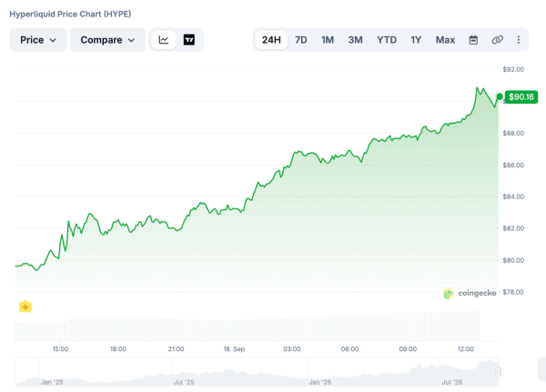Switch to line chart view icon
Viewport: 546px width, 392px height.
pyautogui.click(x=164, y=40)
